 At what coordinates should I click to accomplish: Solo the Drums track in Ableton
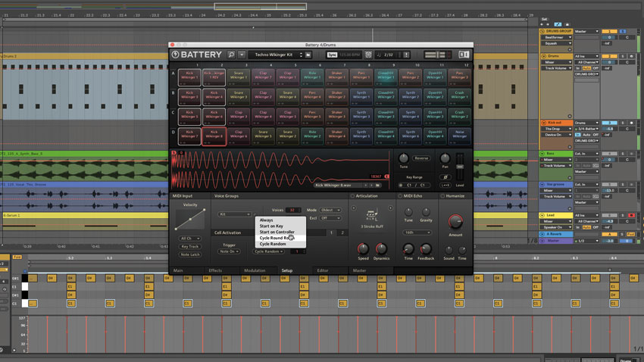click(x=623, y=56)
